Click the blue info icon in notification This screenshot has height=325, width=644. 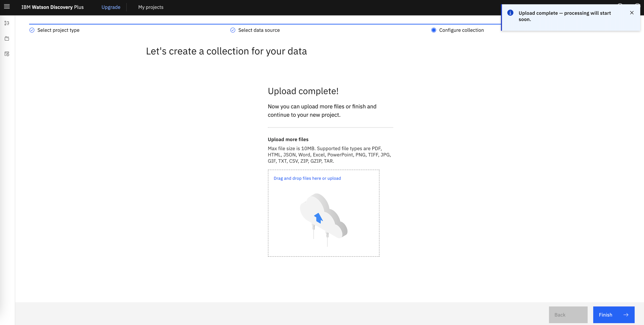[x=510, y=13]
